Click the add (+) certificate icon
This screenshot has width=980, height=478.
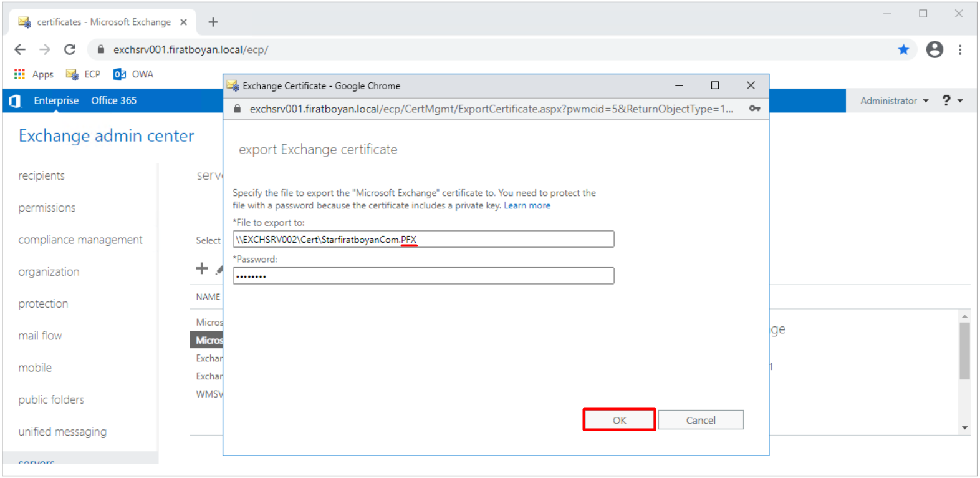click(x=201, y=268)
